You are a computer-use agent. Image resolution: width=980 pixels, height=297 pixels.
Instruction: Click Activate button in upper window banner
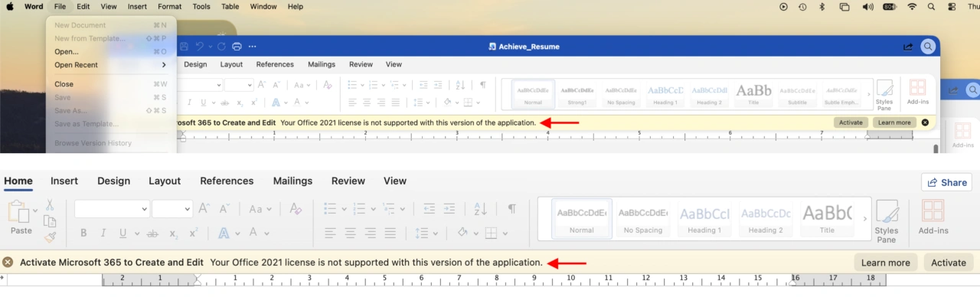tap(851, 122)
